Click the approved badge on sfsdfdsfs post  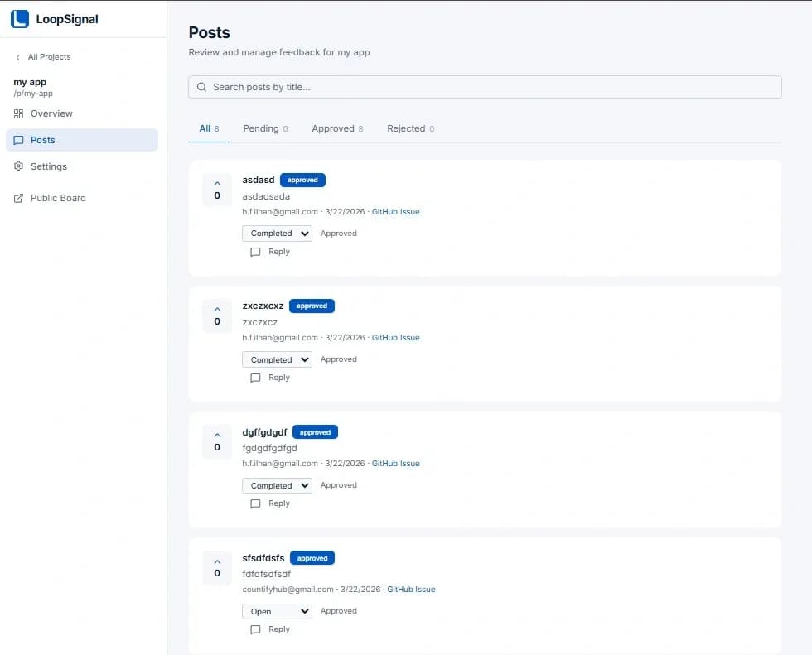coord(312,558)
